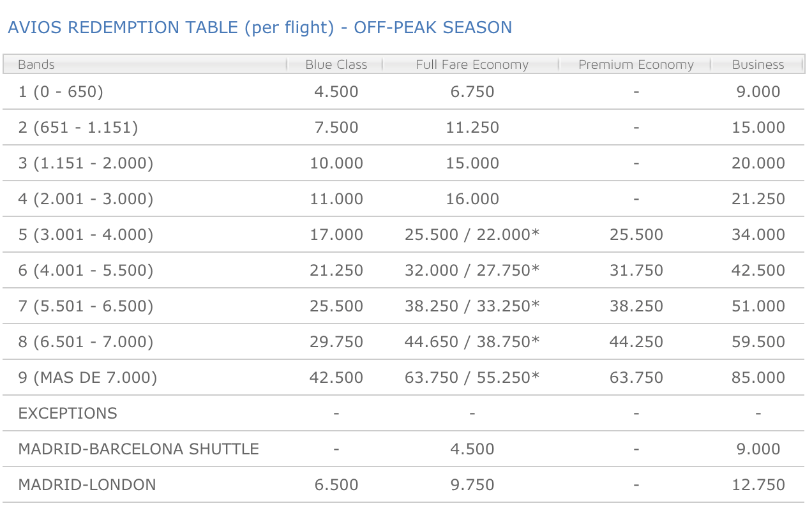This screenshot has height=522, width=812.
Task: Select the MADRID-LONDON row label
Action: click(87, 485)
